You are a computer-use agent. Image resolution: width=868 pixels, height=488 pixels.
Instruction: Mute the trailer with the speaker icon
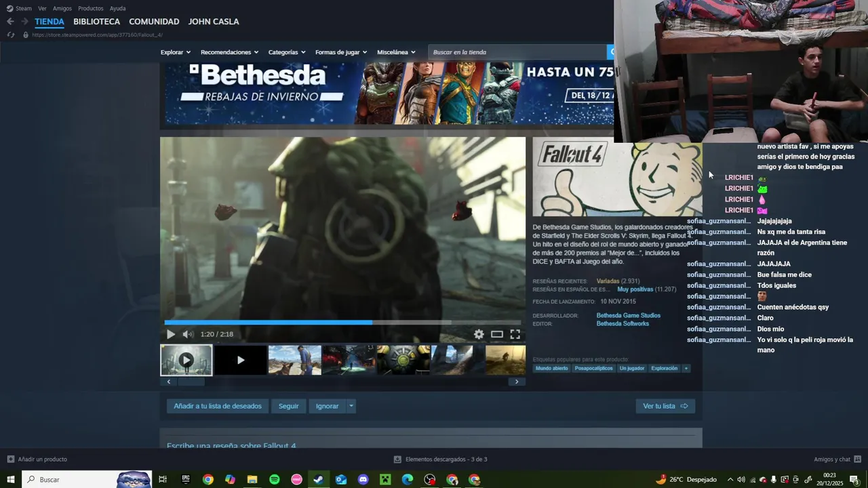pos(188,334)
